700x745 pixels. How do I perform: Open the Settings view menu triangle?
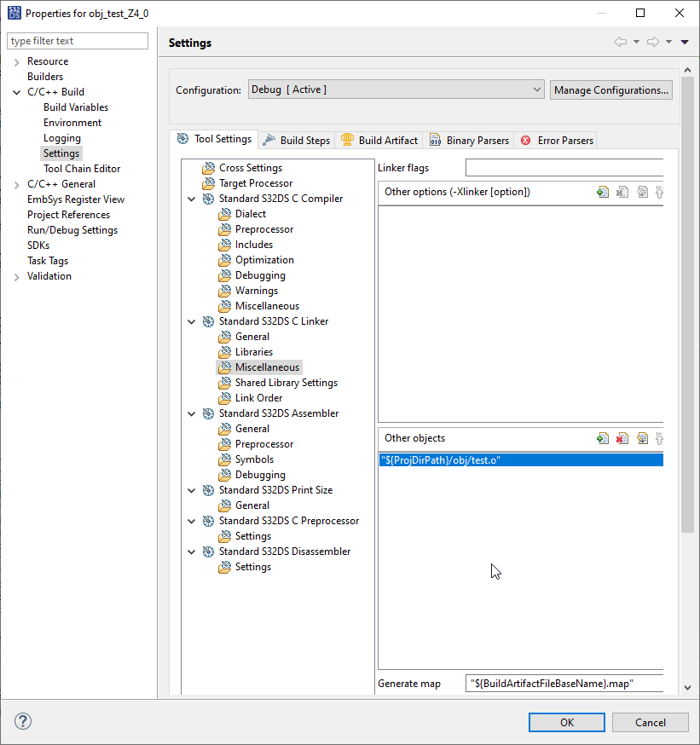tap(685, 42)
